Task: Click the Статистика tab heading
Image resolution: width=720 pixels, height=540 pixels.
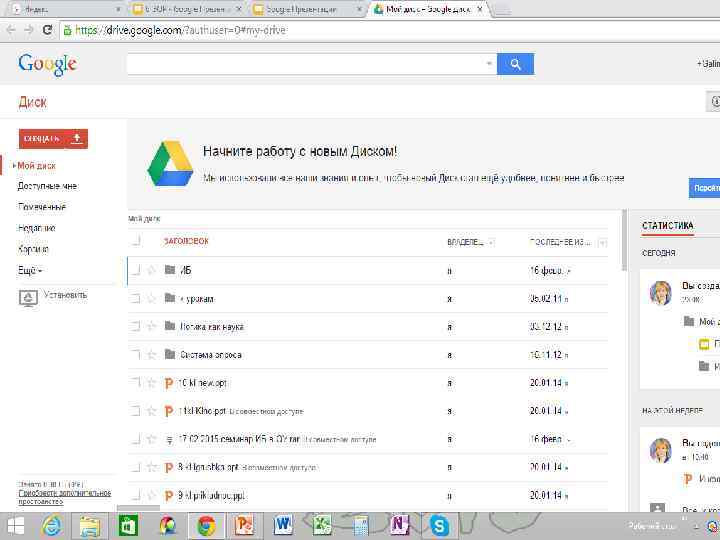Action: (x=668, y=225)
